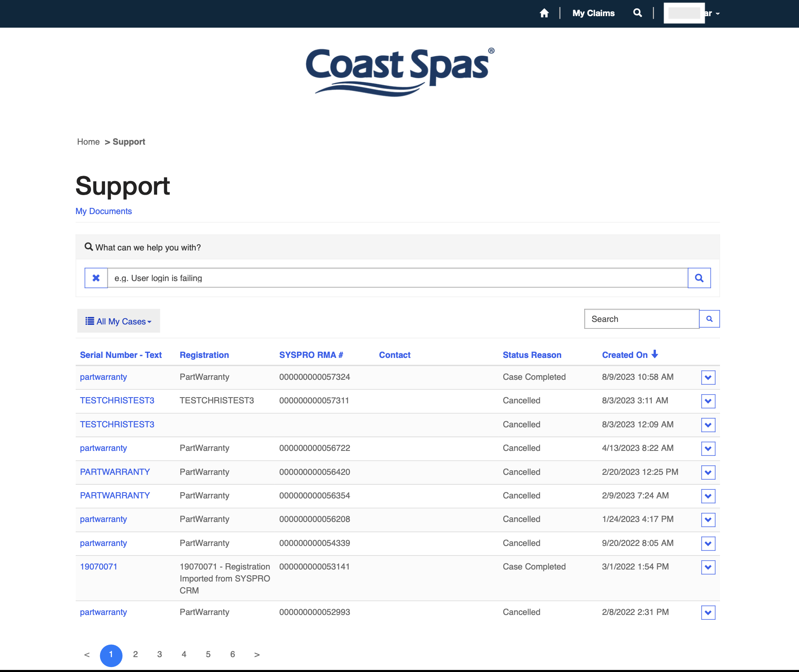The image size is (799, 672).
Task: Open partwarranty case with RMA 000000000056208
Action: click(x=103, y=519)
